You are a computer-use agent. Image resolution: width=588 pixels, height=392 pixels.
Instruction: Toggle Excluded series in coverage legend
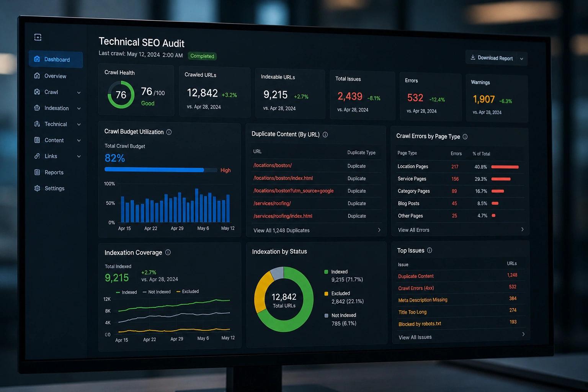[188, 291]
